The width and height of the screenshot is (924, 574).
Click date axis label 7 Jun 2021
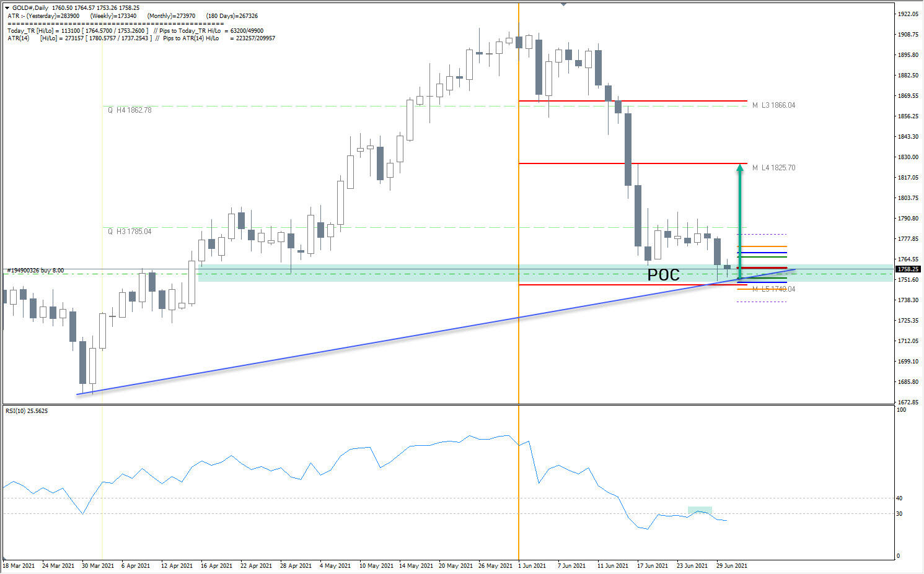571,566
